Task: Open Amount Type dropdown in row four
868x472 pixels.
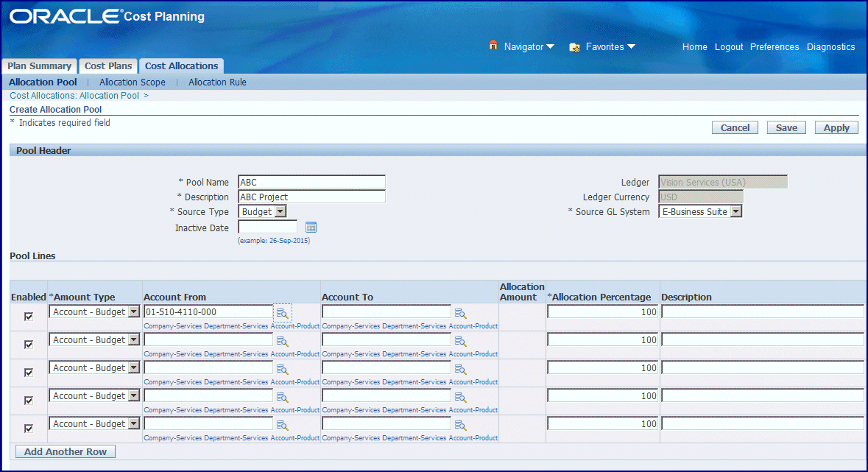Action: pyautogui.click(x=95, y=395)
